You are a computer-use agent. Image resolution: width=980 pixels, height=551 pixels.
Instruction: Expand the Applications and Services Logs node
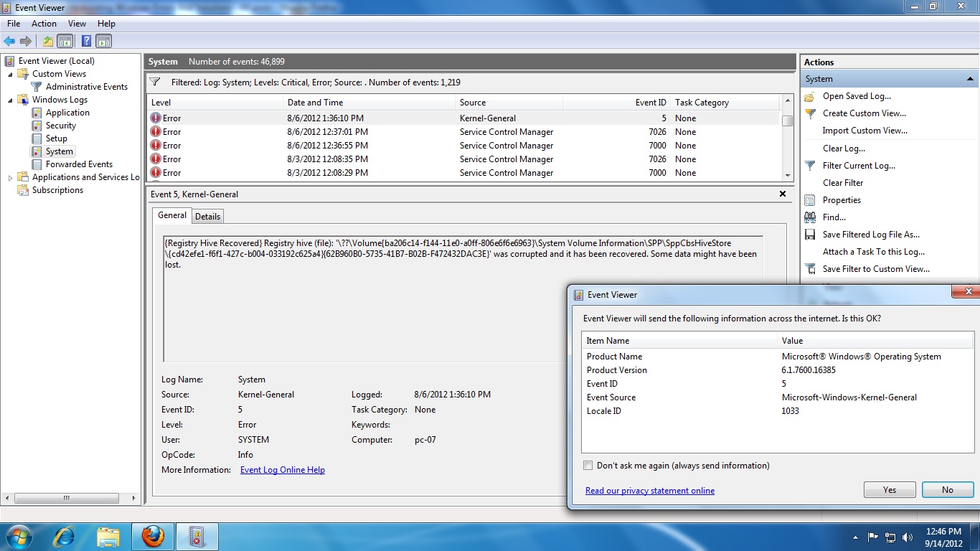point(10,177)
